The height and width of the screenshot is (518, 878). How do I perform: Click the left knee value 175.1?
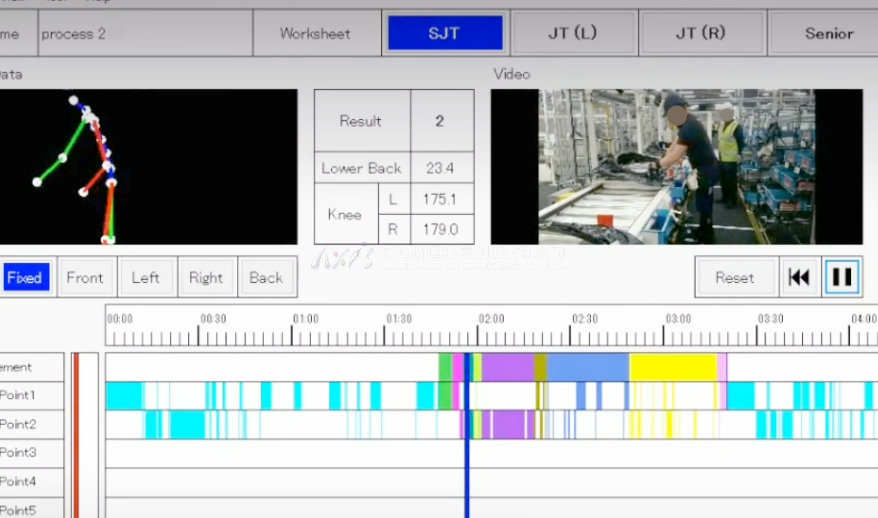pos(442,199)
